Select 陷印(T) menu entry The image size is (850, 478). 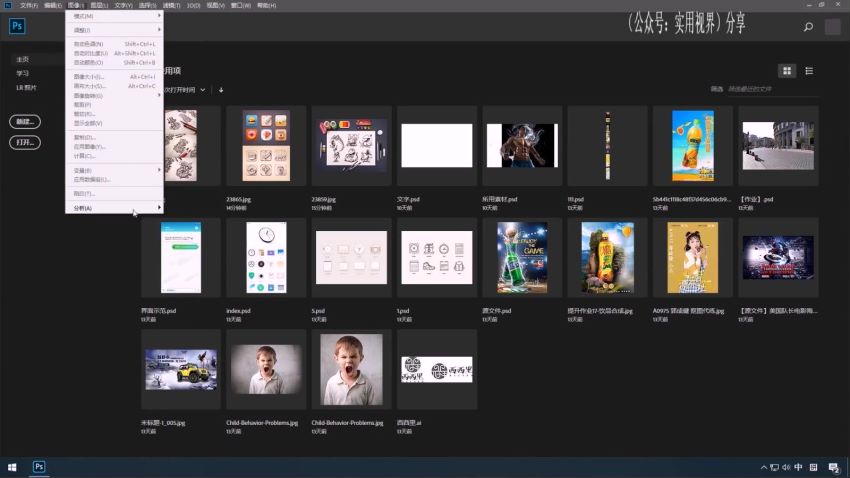(114, 193)
